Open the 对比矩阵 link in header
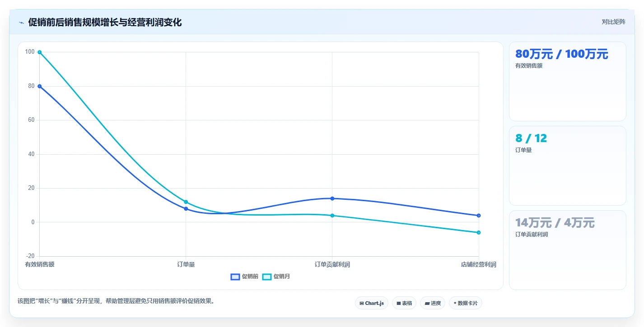The height and width of the screenshot is (327, 644). click(613, 22)
